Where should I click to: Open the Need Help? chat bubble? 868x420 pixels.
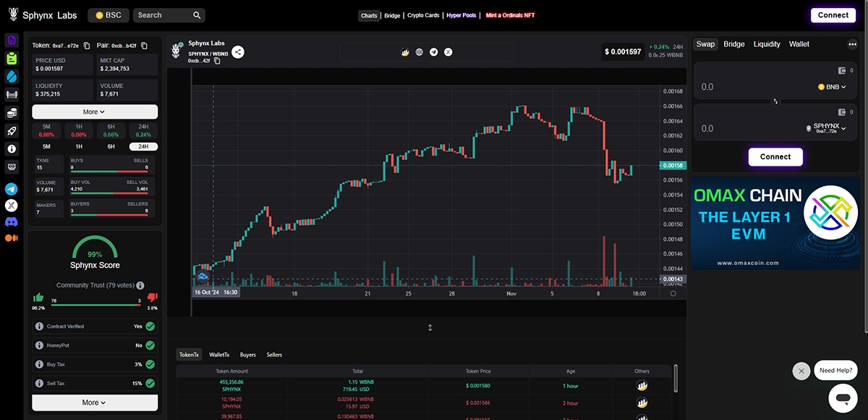[x=835, y=371]
